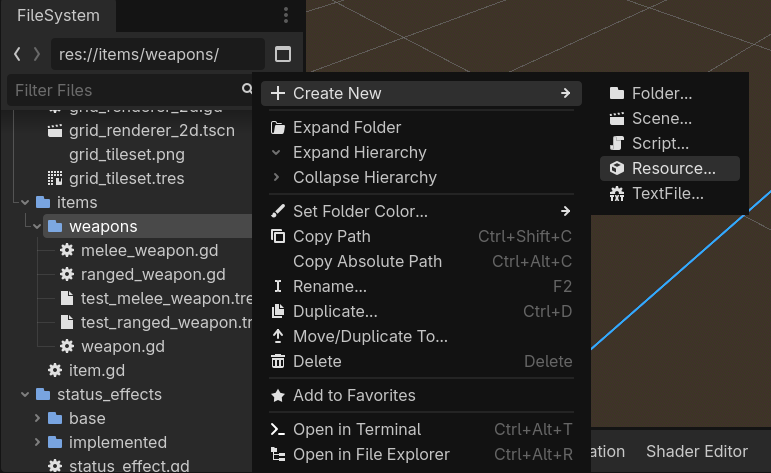
Task: Go back in FileSystem path history
Action: pos(17,54)
